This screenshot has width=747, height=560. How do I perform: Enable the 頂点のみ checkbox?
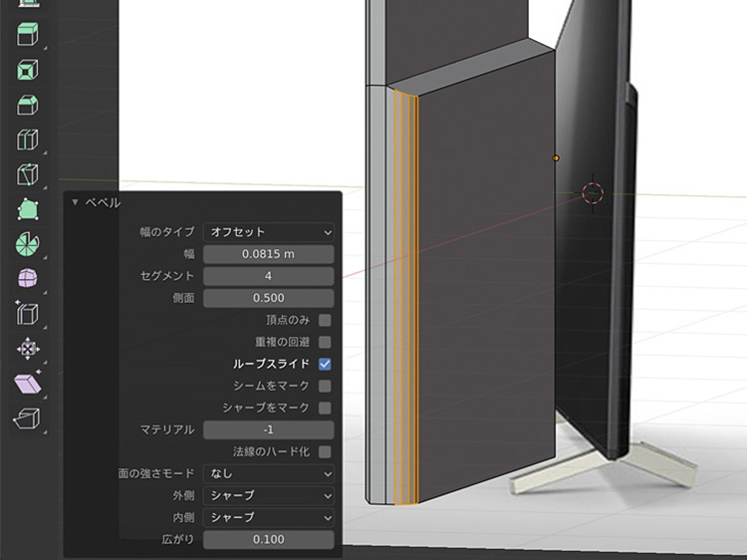[325, 320]
